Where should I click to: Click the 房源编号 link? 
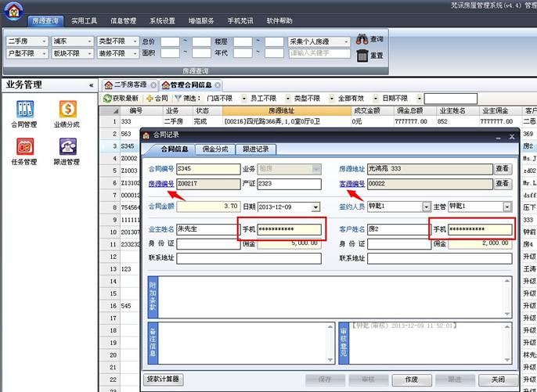tap(160, 184)
